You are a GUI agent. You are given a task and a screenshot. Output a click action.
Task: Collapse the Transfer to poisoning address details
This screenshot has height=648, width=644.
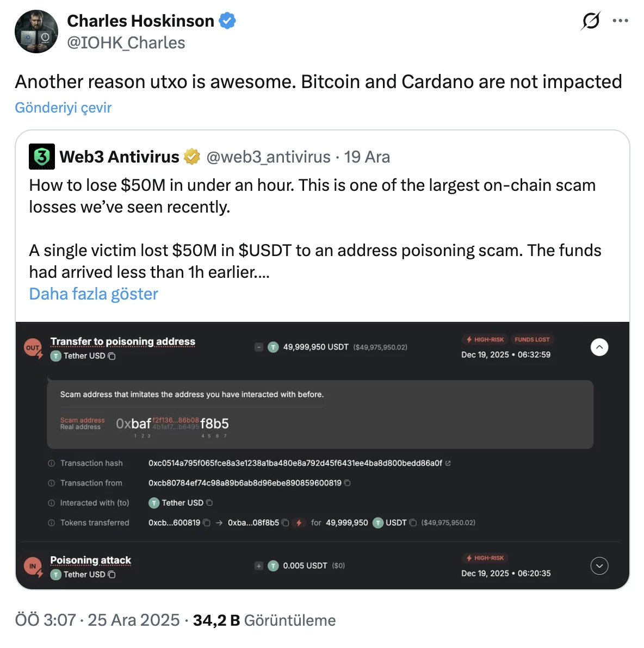(x=599, y=347)
